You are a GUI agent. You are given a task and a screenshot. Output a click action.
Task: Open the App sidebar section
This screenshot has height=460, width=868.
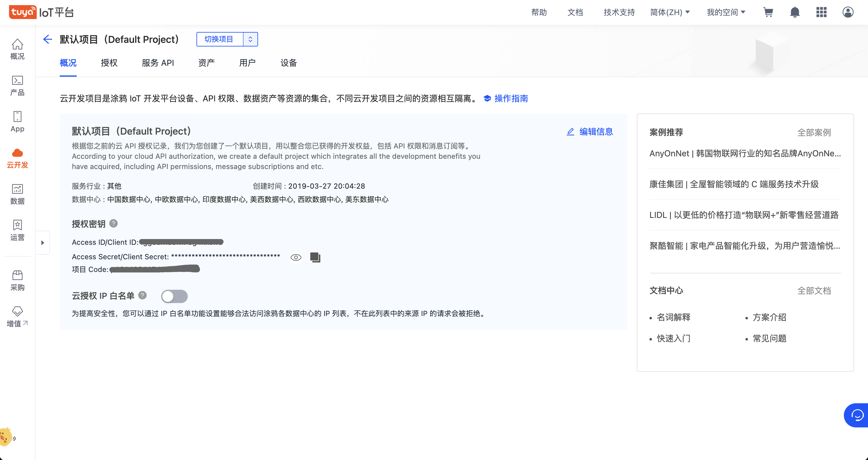17,122
